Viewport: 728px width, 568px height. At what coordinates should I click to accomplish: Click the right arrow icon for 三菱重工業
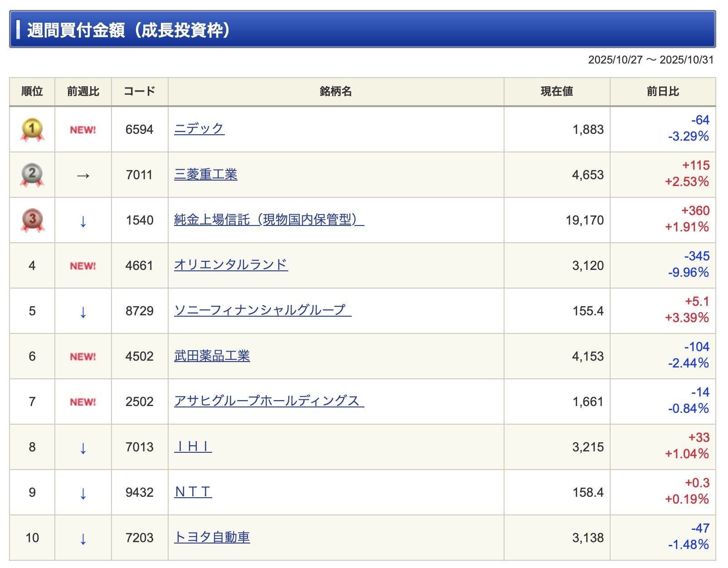(83, 176)
